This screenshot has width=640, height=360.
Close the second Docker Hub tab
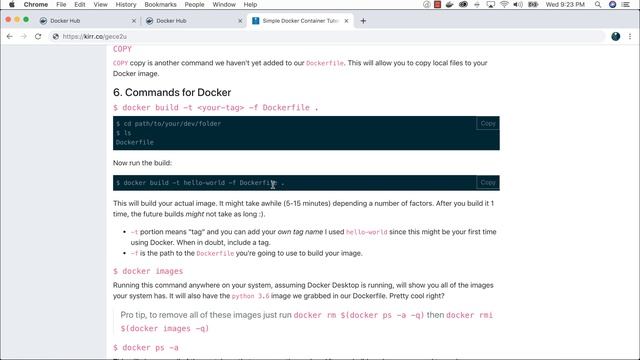click(x=240, y=21)
